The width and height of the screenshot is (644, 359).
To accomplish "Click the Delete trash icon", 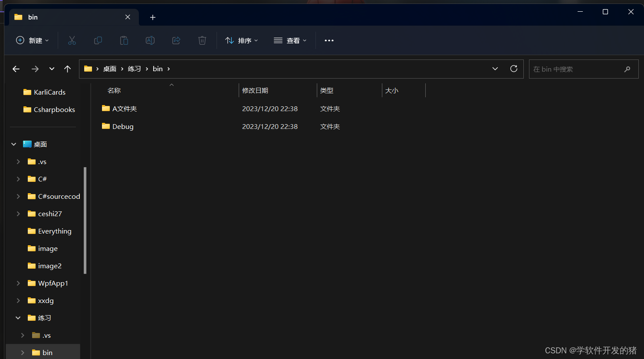I will click(x=202, y=40).
